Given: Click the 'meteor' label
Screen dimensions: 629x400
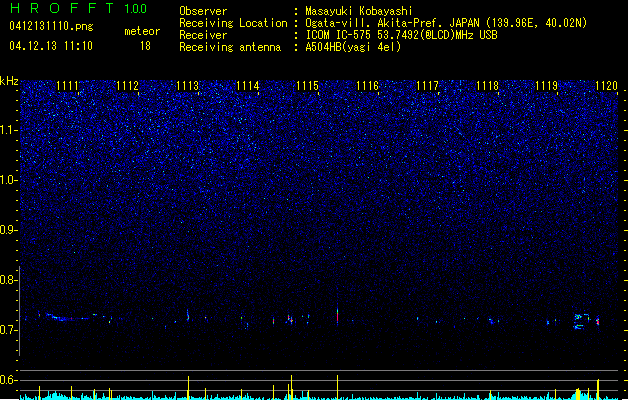Looking at the screenshot, I should pyautogui.click(x=142, y=31).
